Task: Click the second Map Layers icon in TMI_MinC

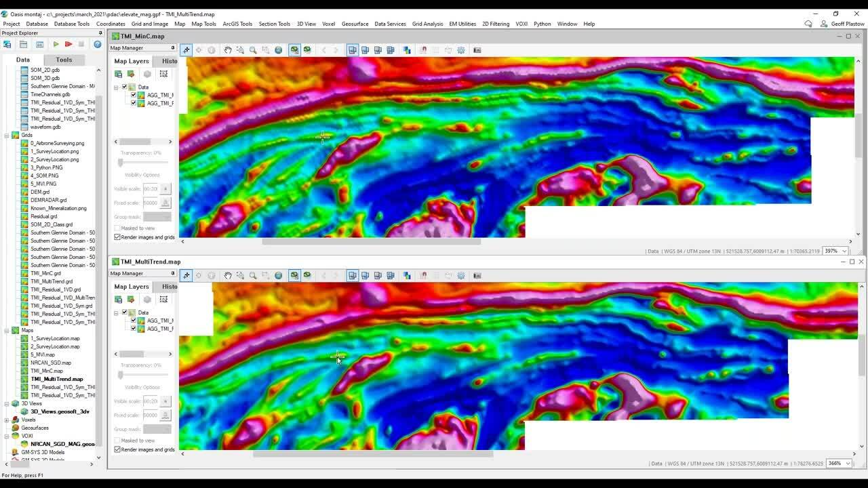Action: point(131,74)
